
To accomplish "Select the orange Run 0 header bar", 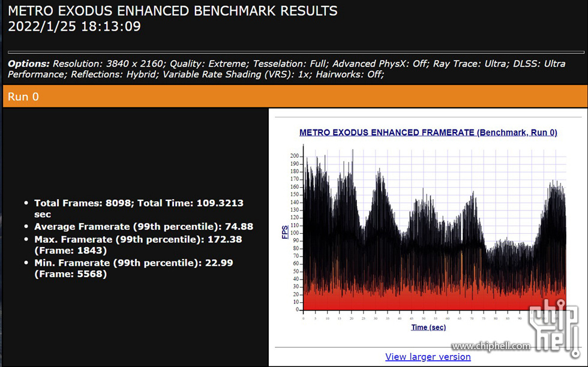I will coord(295,97).
